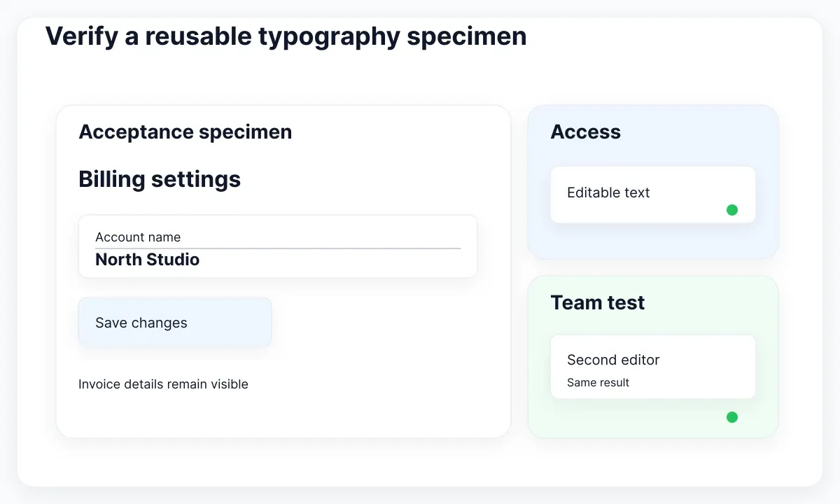The width and height of the screenshot is (840, 504).
Task: Click the 'Billing settings' heading
Action: [160, 179]
